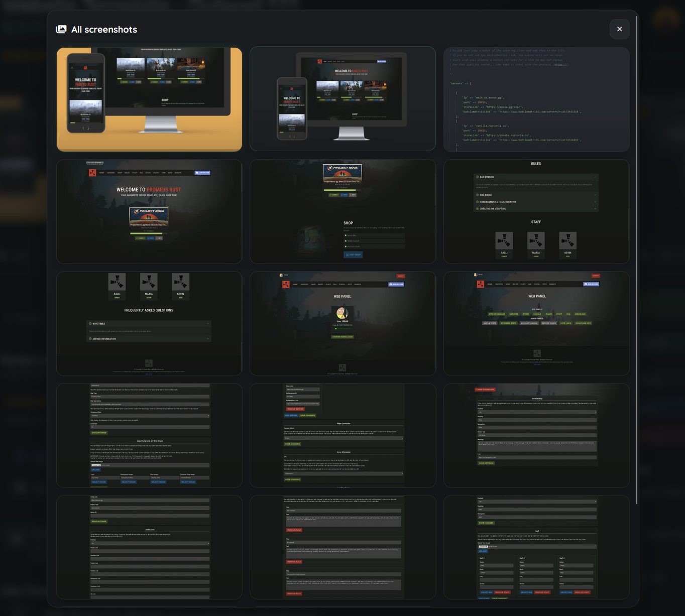Close the All screenshots gallery
The width and height of the screenshot is (685, 616).
coord(619,29)
